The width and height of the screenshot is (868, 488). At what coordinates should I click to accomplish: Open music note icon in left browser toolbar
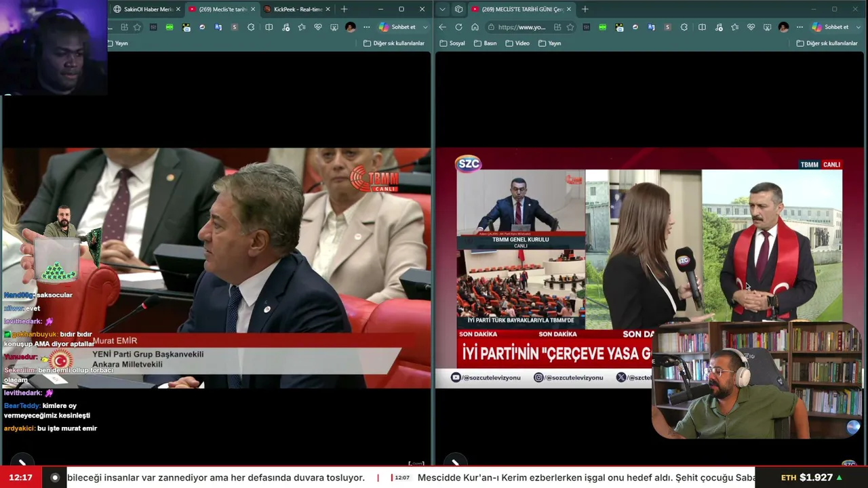(x=285, y=27)
